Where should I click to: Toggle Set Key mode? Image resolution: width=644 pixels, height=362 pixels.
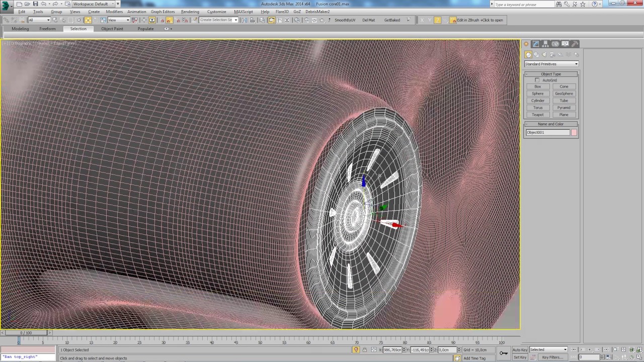520,357
